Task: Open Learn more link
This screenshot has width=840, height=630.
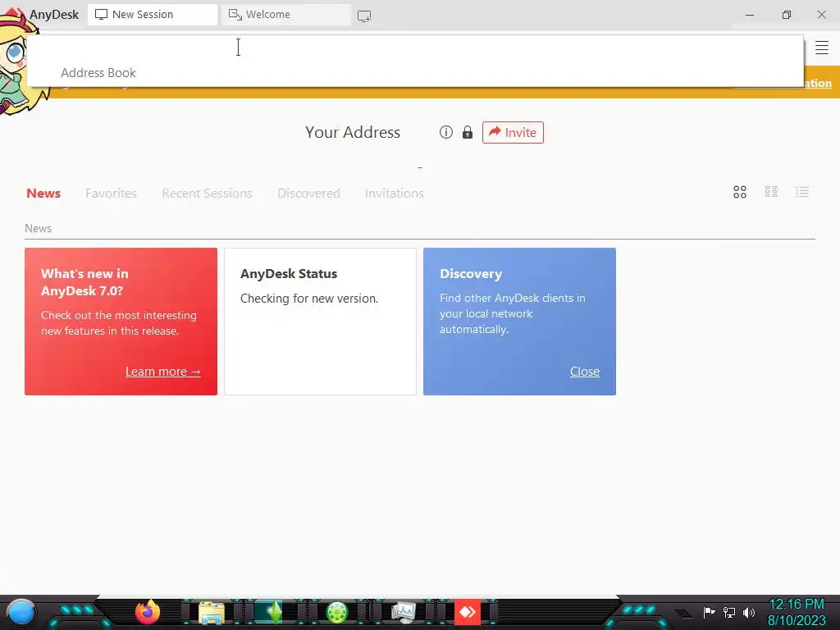Action: [x=163, y=372]
